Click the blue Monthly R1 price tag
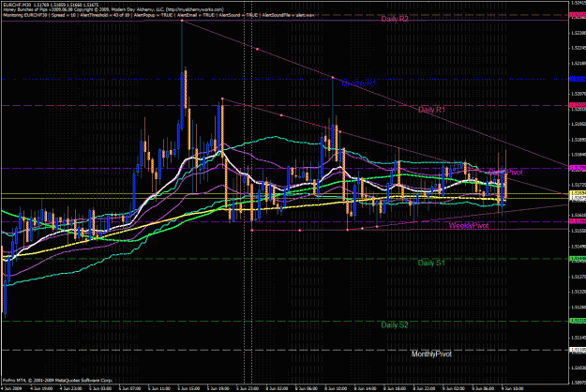This screenshot has width=586, height=392. [577, 79]
